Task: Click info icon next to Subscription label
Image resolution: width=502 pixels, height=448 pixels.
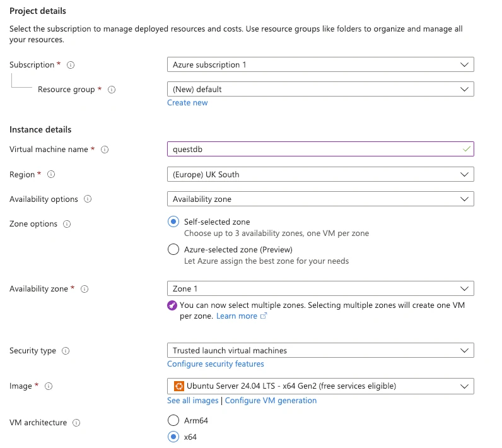Action: click(x=71, y=65)
